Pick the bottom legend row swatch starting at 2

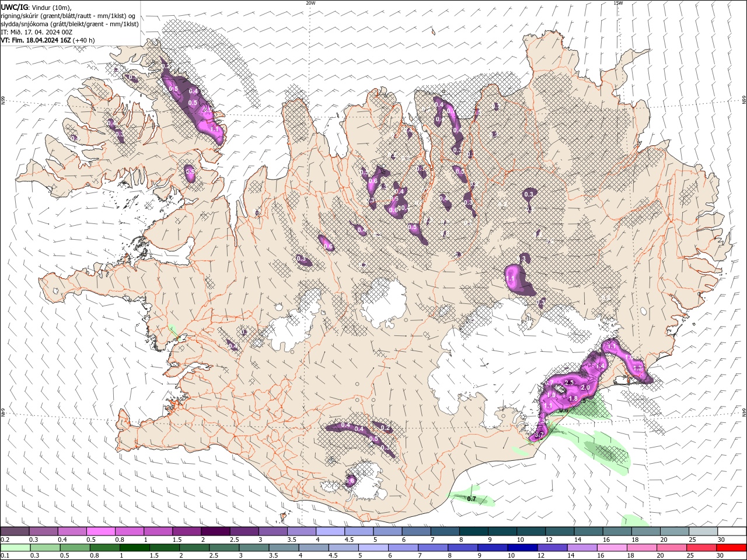(x=194, y=548)
